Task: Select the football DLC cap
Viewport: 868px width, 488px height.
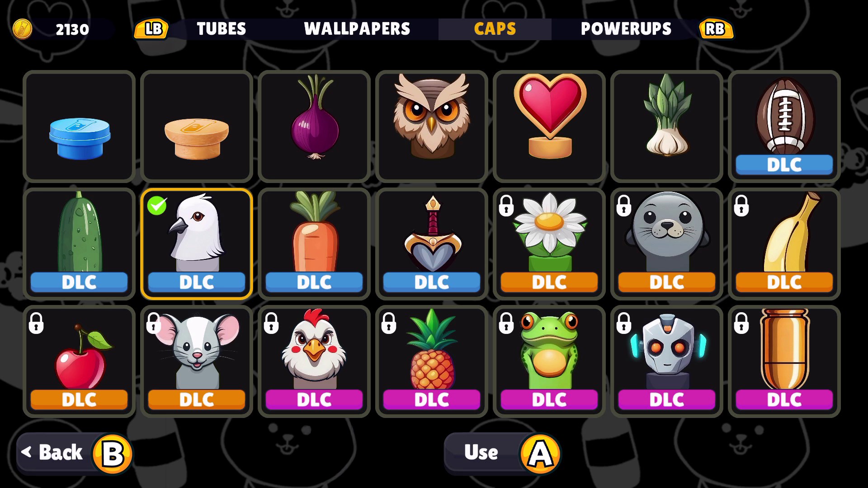Action: point(784,127)
